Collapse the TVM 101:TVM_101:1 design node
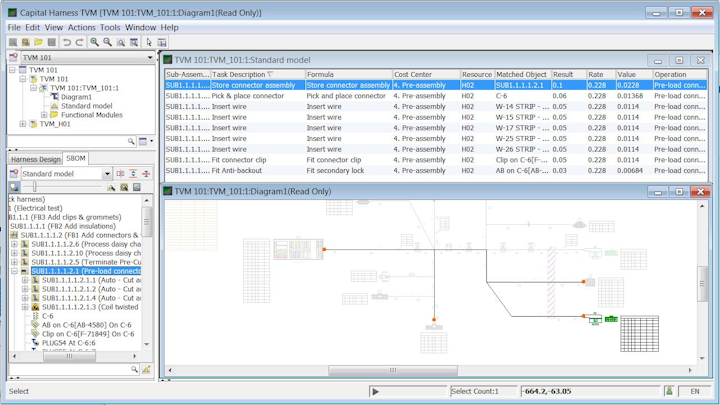 [34, 88]
